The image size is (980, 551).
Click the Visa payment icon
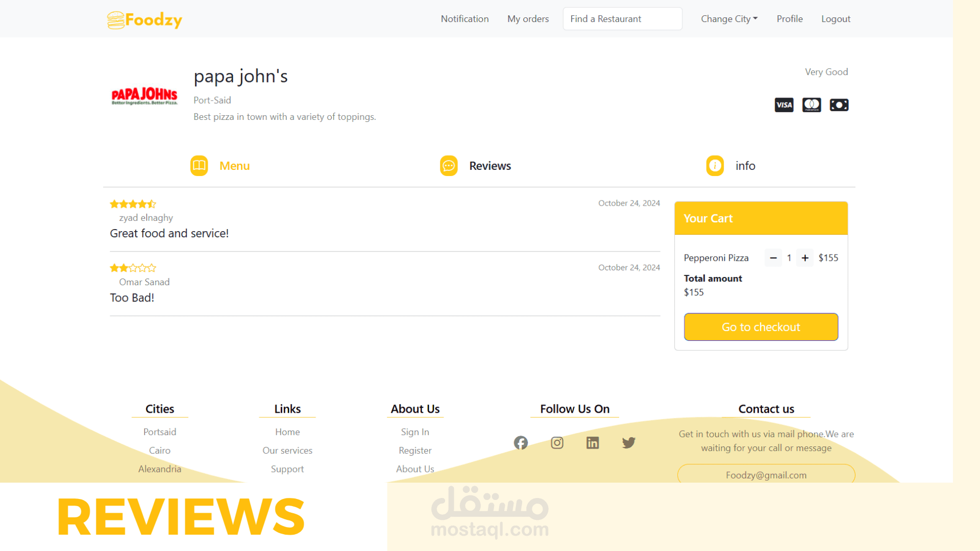click(784, 105)
